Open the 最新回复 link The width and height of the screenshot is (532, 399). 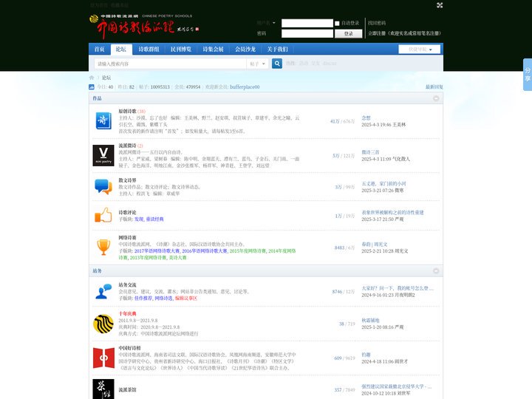click(434, 87)
